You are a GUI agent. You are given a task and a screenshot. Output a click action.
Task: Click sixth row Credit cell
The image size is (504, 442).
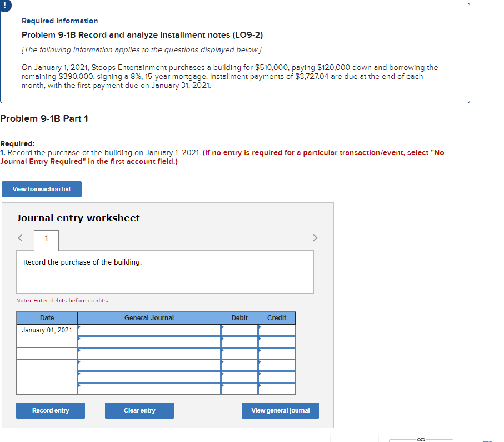click(277, 388)
